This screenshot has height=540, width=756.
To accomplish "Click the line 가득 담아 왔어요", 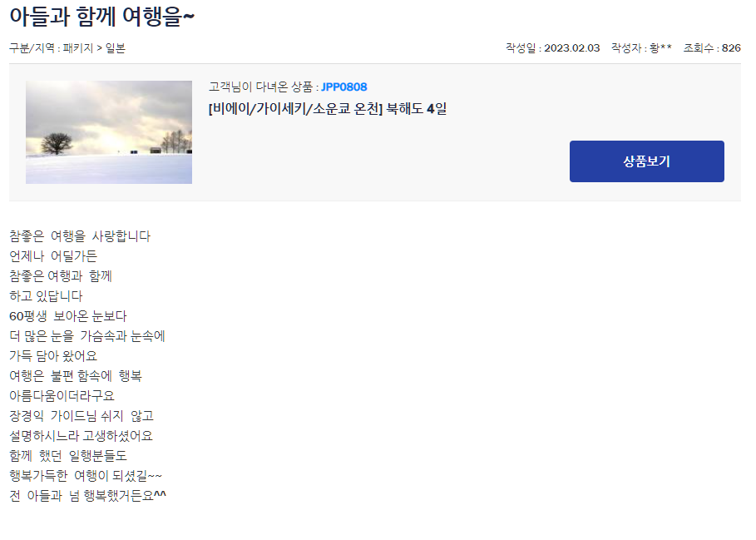I will (53, 356).
